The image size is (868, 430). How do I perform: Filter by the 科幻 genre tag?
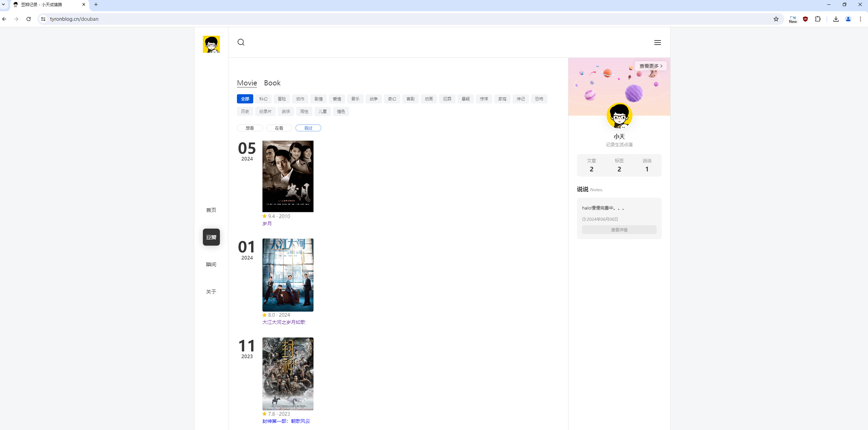tap(263, 99)
